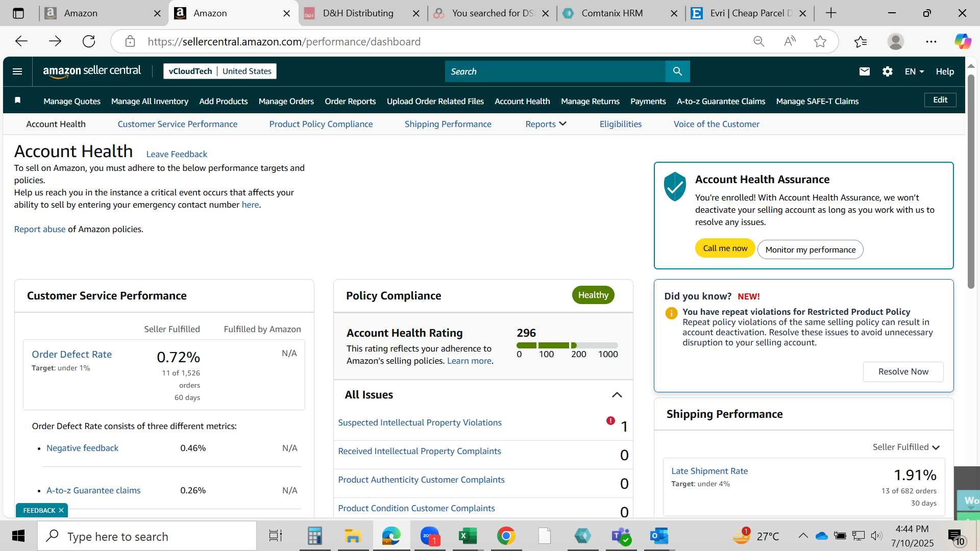Open a new browser tab

831,13
